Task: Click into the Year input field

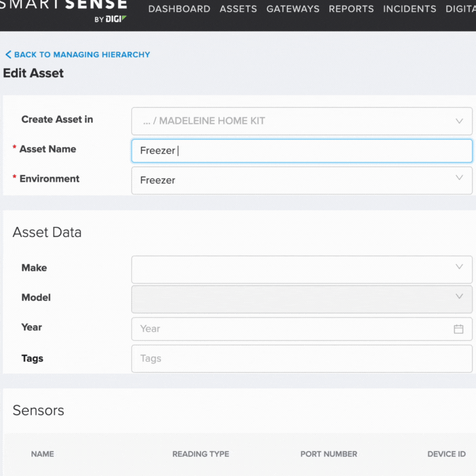Action: (302, 329)
